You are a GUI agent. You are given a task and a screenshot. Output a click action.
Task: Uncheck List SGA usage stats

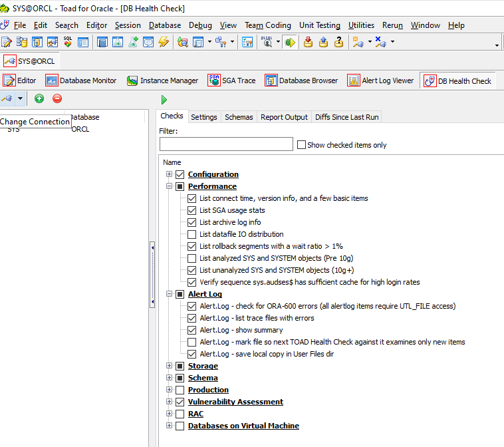[x=192, y=210]
